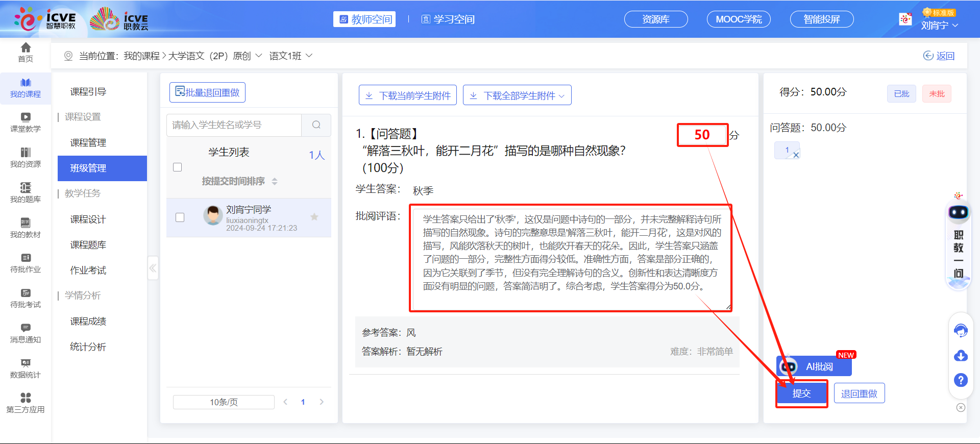Image resolution: width=980 pixels, height=444 pixels.
Task: Open the pending homework icon
Action: coord(26,258)
